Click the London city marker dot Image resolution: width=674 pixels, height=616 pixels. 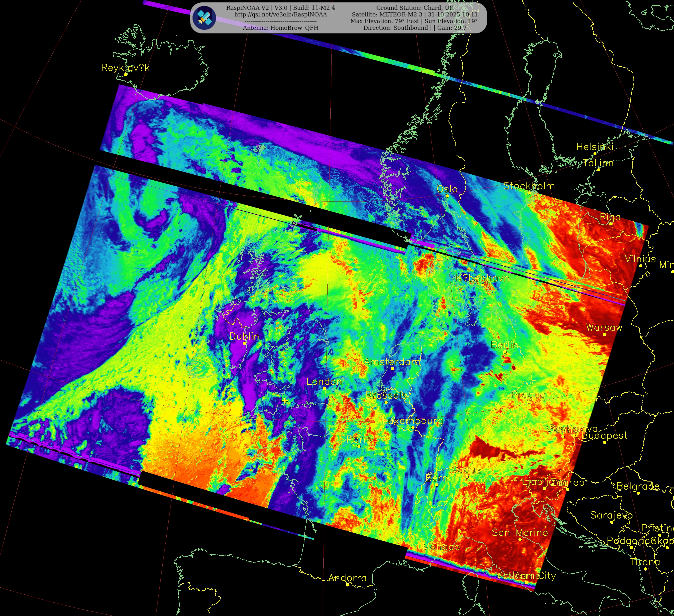(324, 388)
